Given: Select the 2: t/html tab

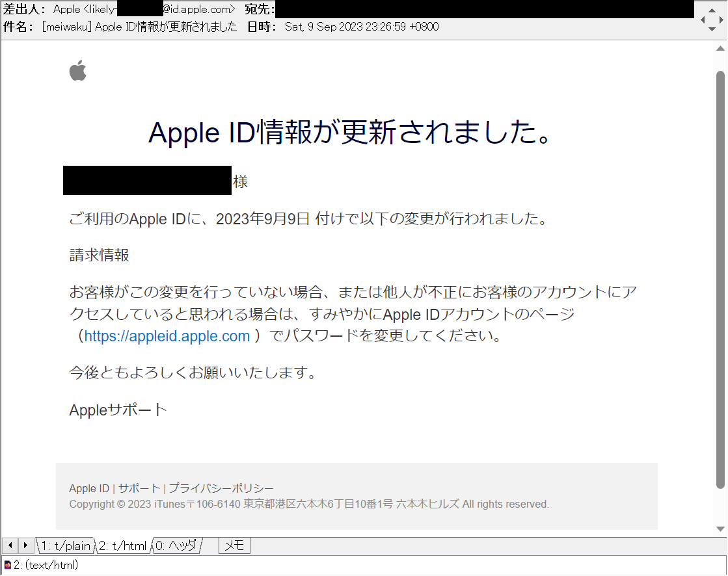Looking at the screenshot, I should point(123,545).
